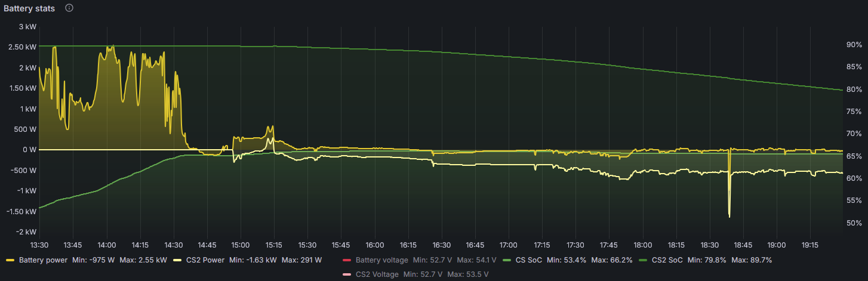
Task: Click the 13:30 time axis label
Action: 39,245
